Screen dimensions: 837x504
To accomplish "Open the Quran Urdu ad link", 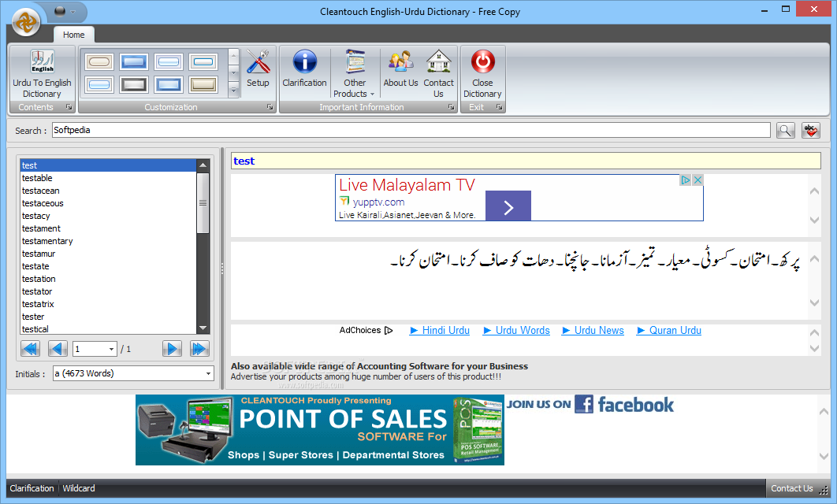I will [669, 330].
